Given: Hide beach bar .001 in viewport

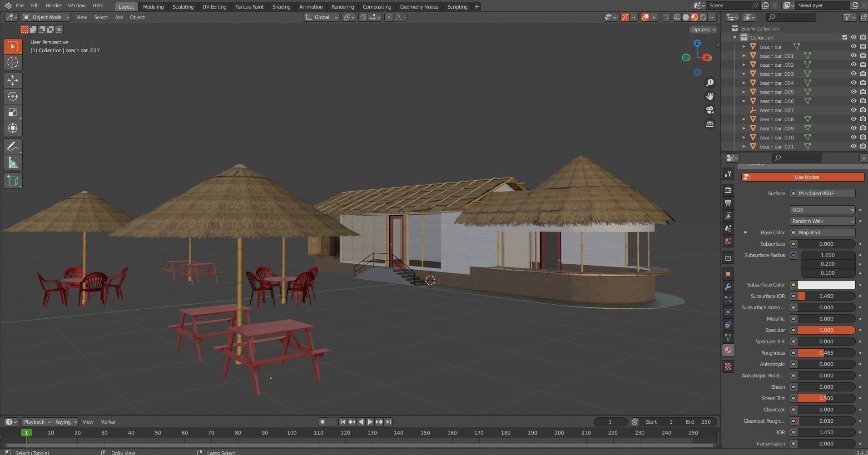Looking at the screenshot, I should (853, 55).
